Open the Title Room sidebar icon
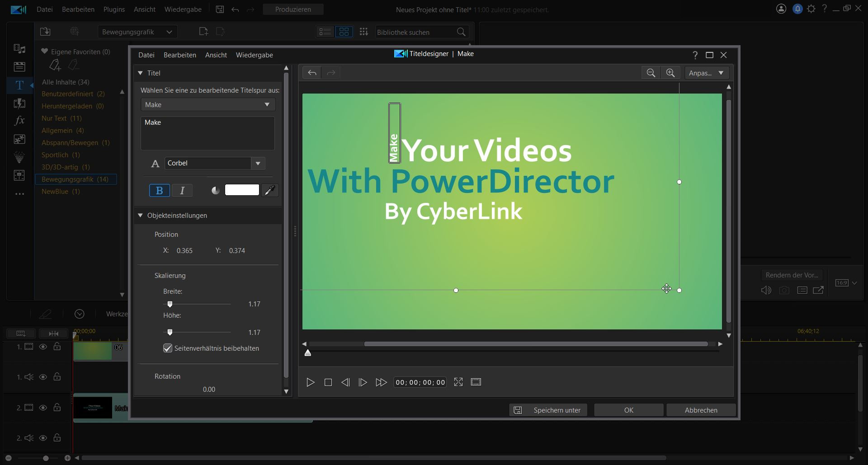 point(19,85)
